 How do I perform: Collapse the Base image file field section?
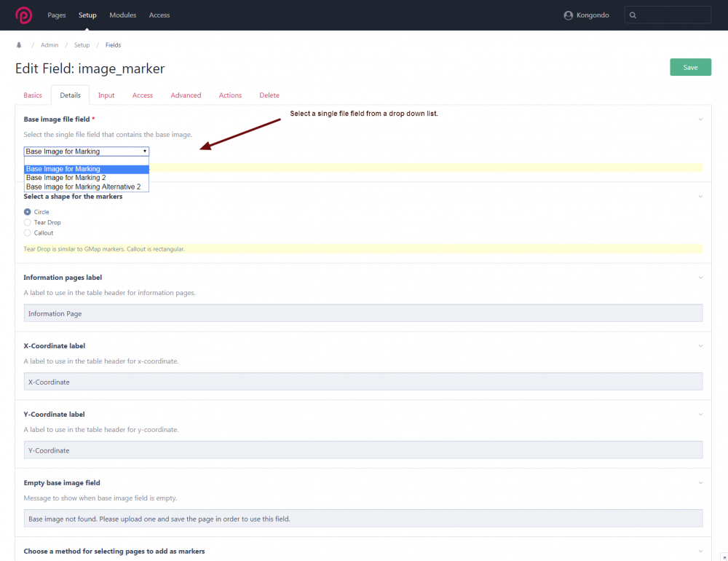click(700, 119)
